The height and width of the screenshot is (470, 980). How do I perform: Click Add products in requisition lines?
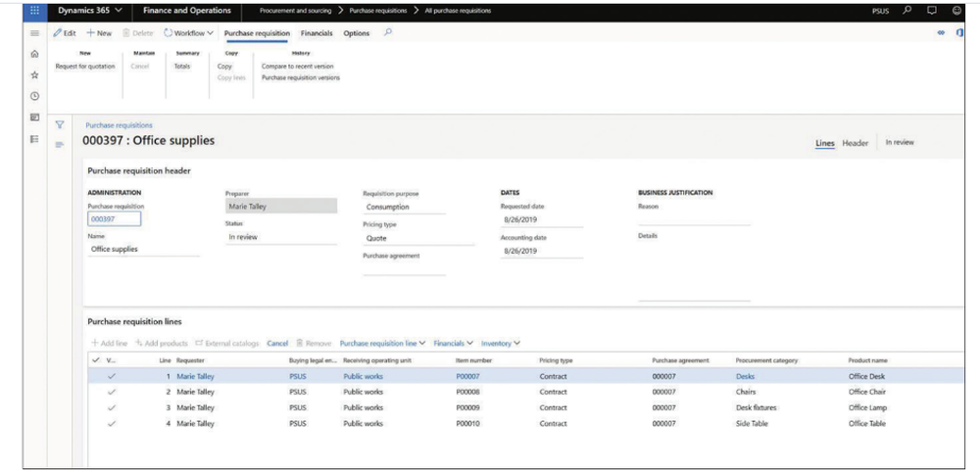[x=162, y=344]
